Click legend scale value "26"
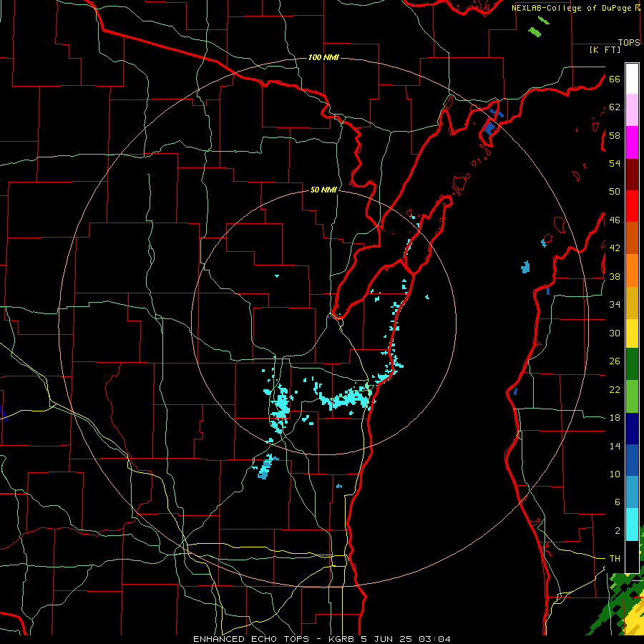The width and height of the screenshot is (644, 644). (x=615, y=361)
